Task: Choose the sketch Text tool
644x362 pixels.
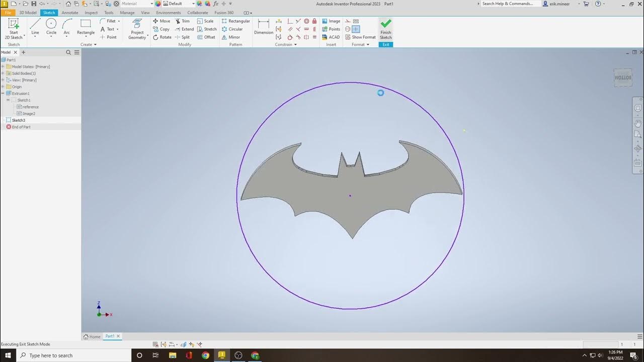Action: 107,29
